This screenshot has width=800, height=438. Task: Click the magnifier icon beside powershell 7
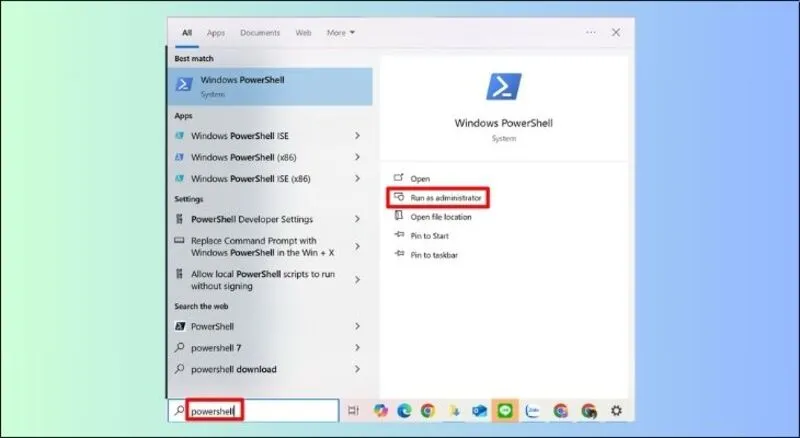tap(180, 348)
